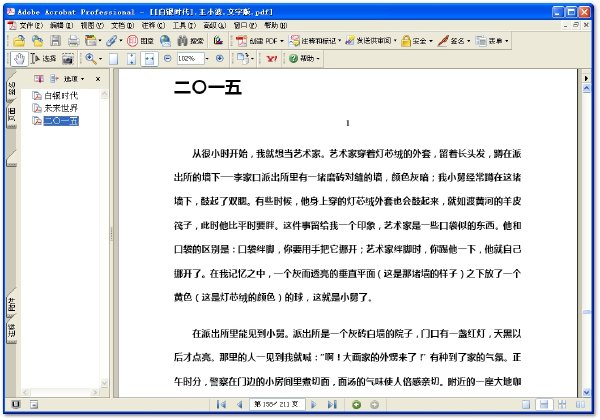Save the document with the floppy disk icon
Screen dimensions: 600x420
click(x=55, y=41)
